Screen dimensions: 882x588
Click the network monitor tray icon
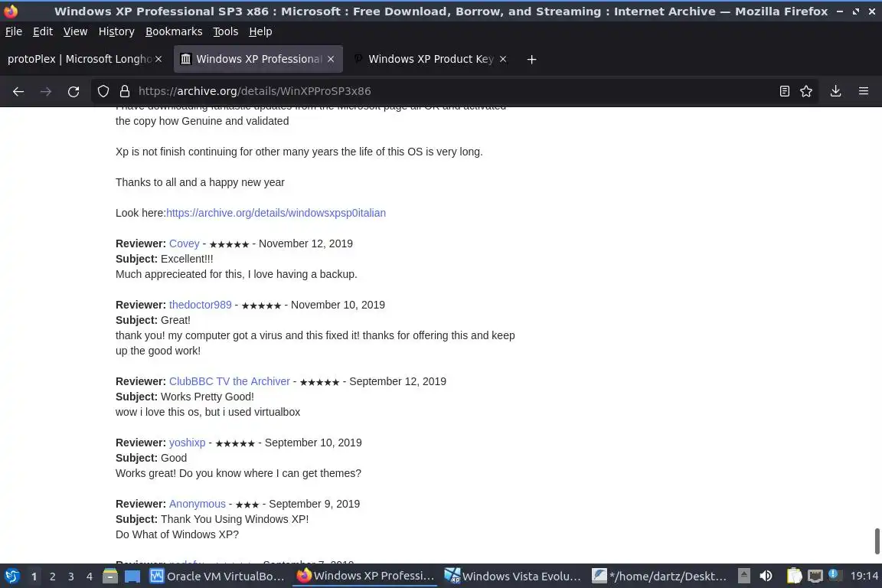[x=815, y=576]
